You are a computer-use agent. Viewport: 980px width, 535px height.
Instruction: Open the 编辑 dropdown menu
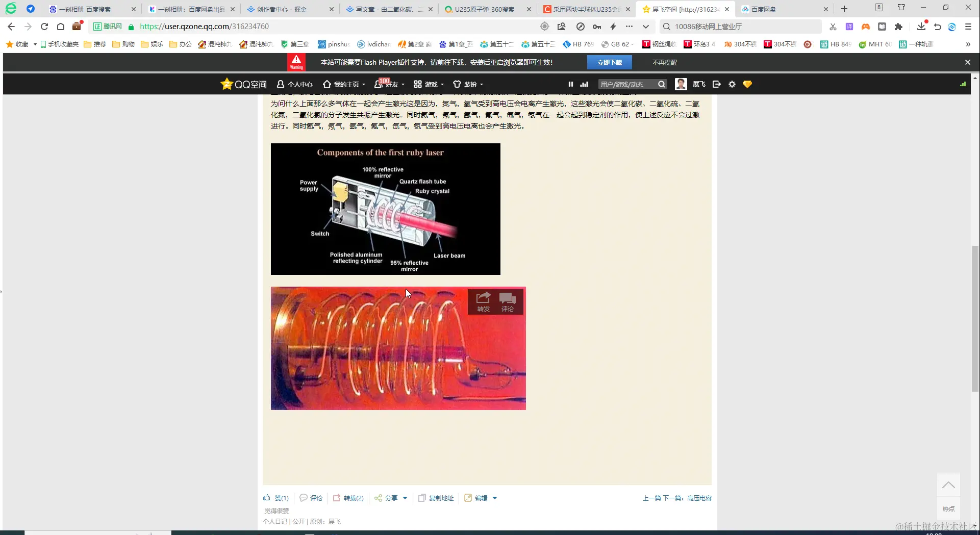tap(494, 498)
